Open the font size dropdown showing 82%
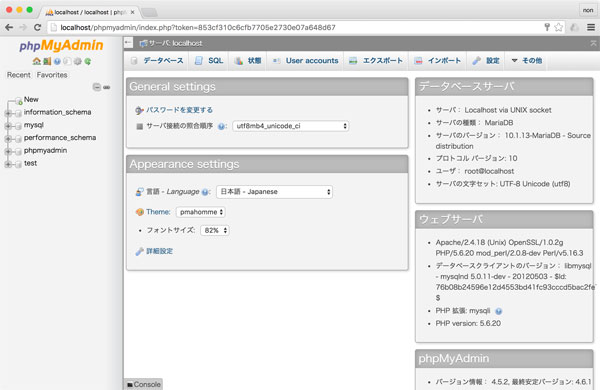This screenshot has height=390, width=600. pyautogui.click(x=215, y=230)
